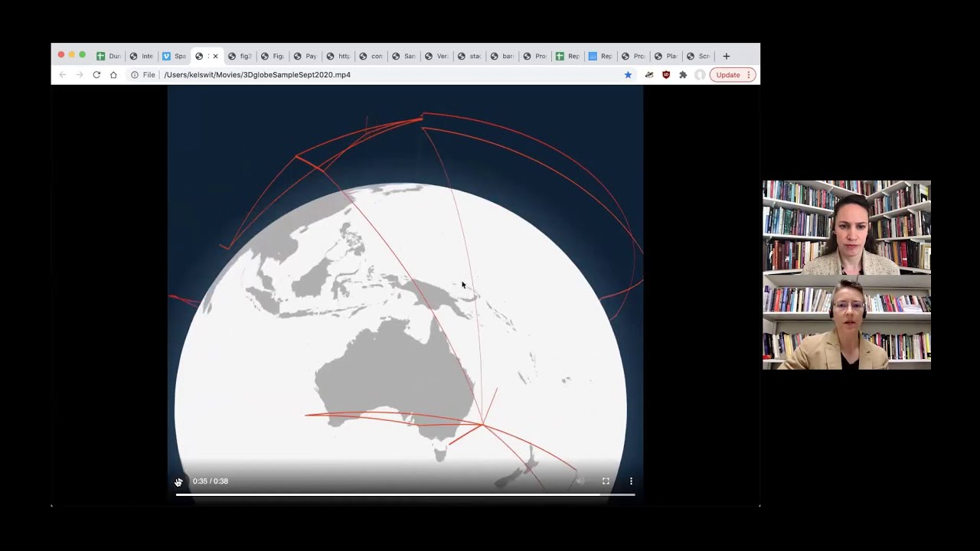Click the muted volume icon

[580, 481]
